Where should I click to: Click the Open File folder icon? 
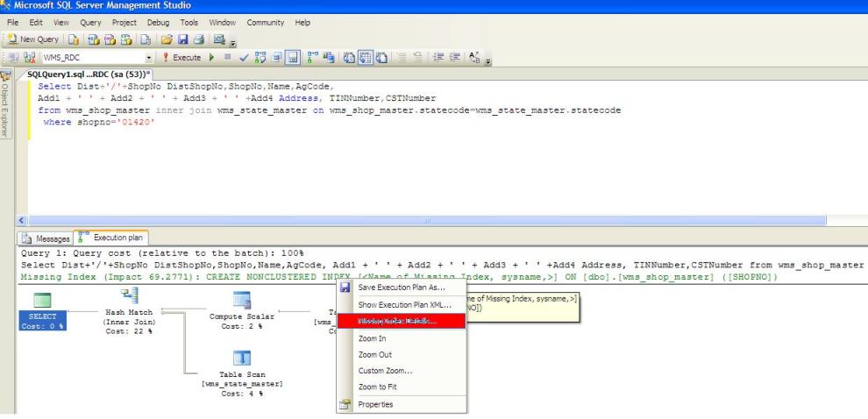click(167, 39)
